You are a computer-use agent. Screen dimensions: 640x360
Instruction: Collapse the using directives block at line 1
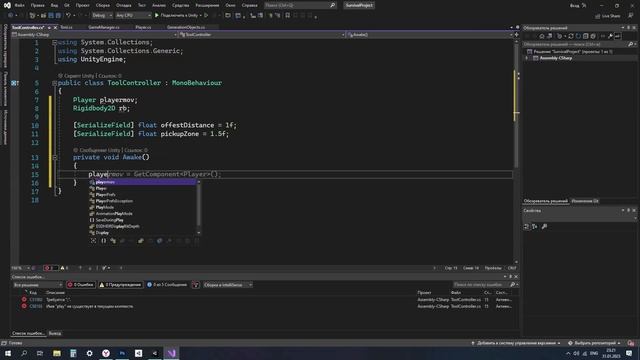click(54, 42)
